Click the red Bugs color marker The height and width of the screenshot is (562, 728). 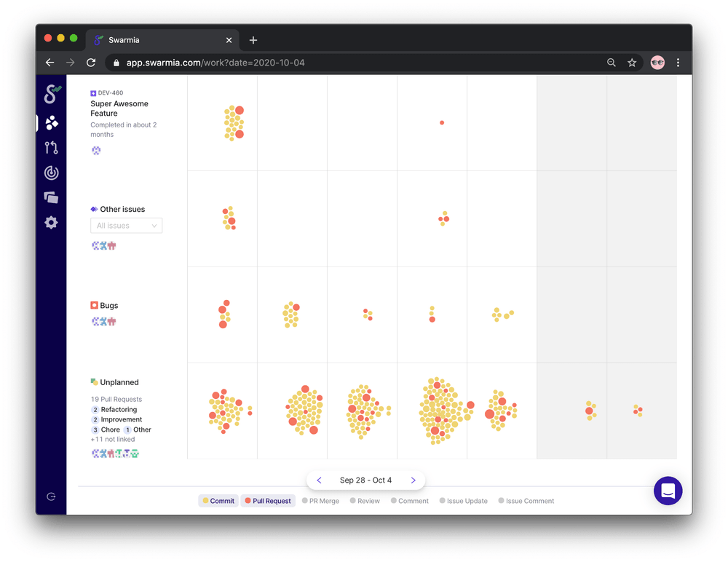point(93,305)
